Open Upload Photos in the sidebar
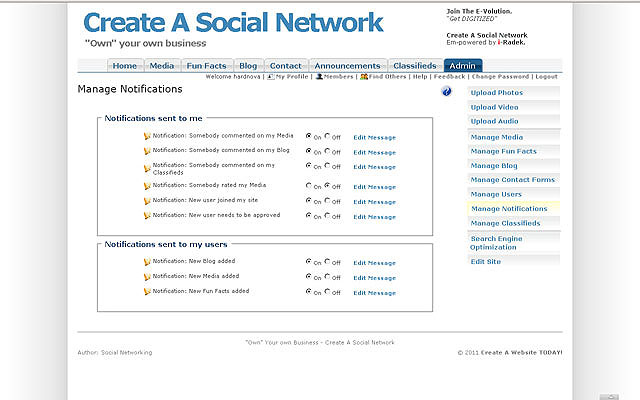Viewport: 640px width, 400px height. point(496,93)
